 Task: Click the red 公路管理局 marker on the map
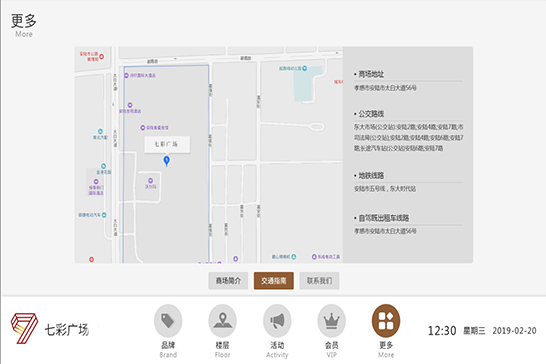point(101,56)
